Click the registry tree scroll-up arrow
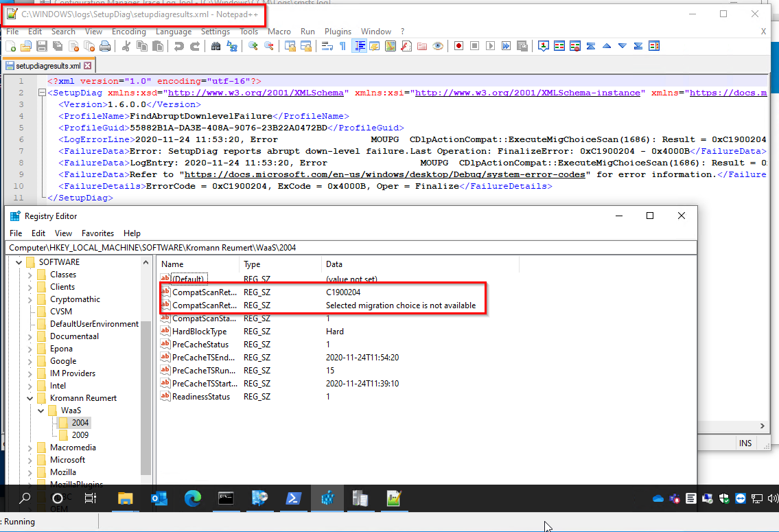The width and height of the screenshot is (779, 532). tap(146, 262)
